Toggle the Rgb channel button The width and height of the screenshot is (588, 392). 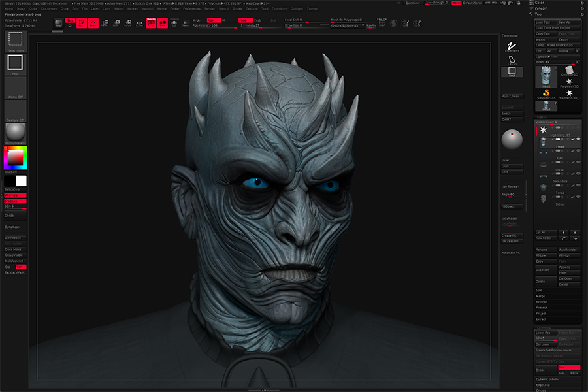[214, 20]
